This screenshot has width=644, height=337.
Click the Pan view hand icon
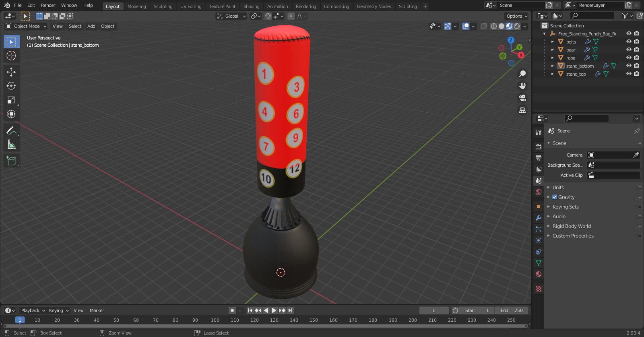(x=522, y=86)
